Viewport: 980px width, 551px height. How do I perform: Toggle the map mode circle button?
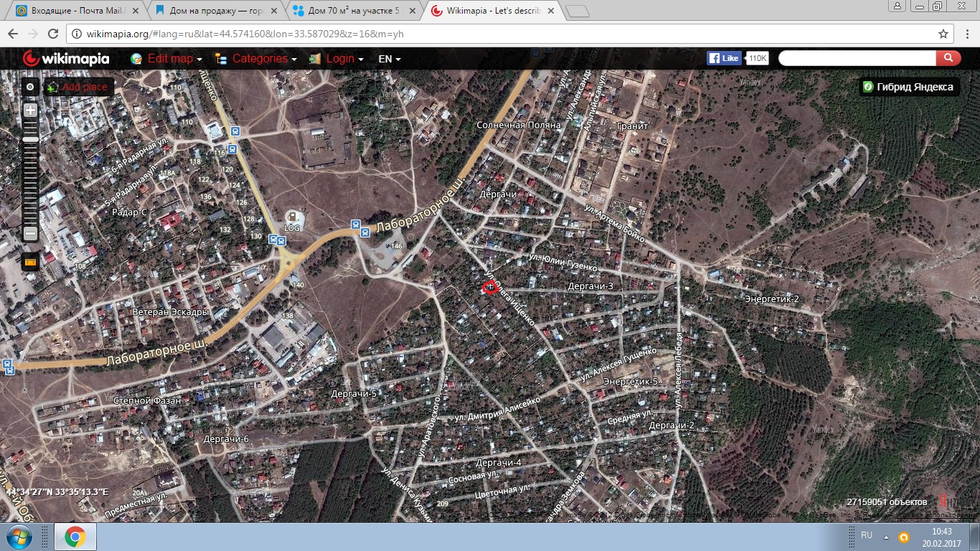pyautogui.click(x=30, y=87)
